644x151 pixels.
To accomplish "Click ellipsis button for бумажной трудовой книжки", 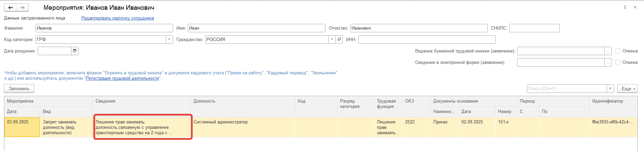I will (608, 51).
